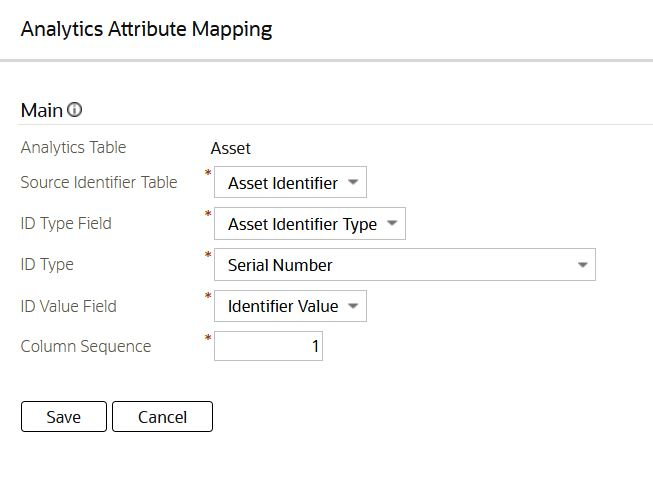Click required asterisk beside Serial Number dropdown
653x482 pixels.
coord(208,257)
